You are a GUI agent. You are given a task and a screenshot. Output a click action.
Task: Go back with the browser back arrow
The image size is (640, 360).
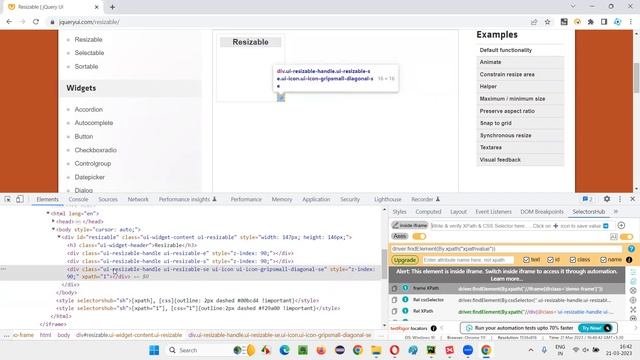point(9,22)
